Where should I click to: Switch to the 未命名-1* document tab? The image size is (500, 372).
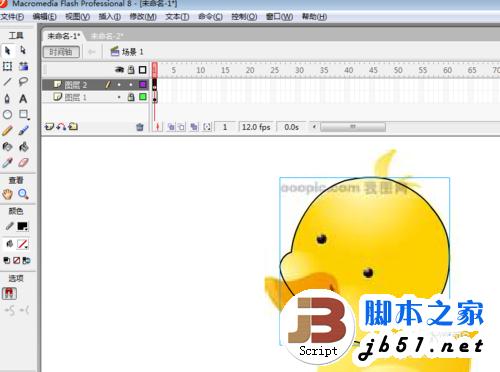pyautogui.click(x=64, y=36)
